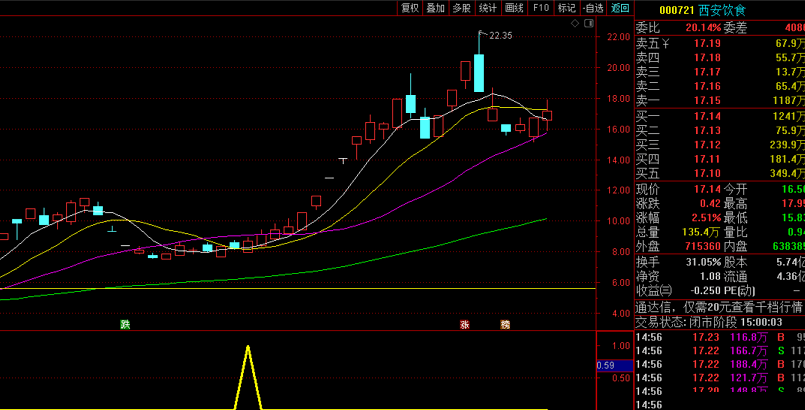Click the 卖一 volume 1187万

[789, 100]
